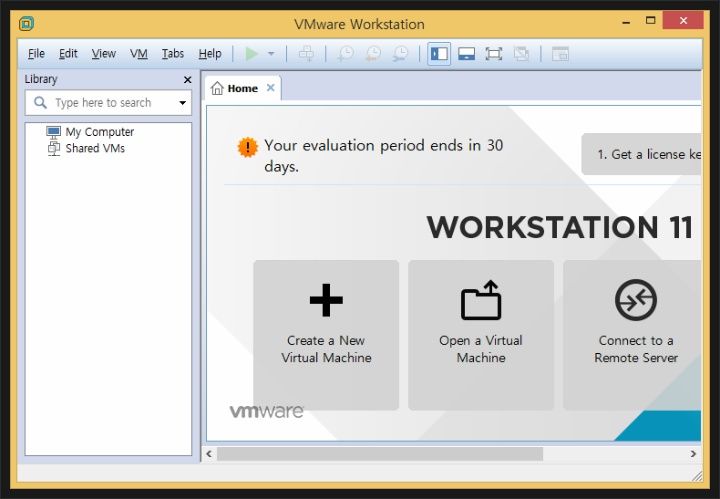Click the horizontal scrollbar thumb

click(x=380, y=454)
